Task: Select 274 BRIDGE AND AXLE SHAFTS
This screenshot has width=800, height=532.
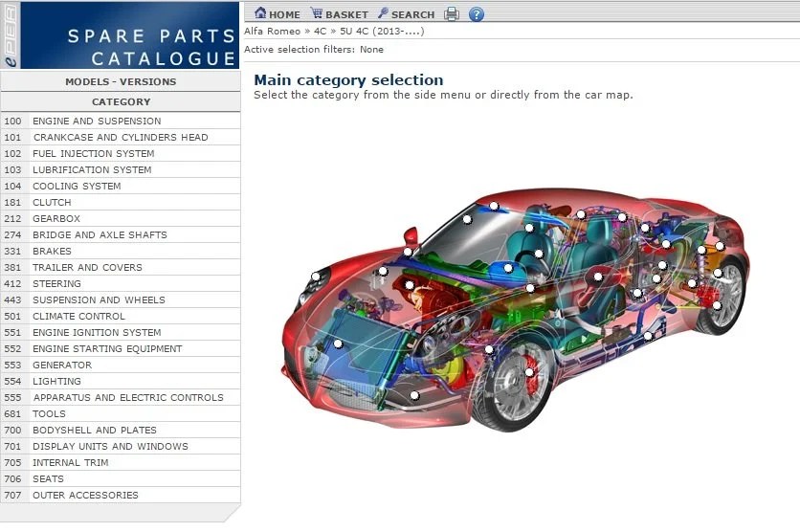Action: click(x=121, y=235)
